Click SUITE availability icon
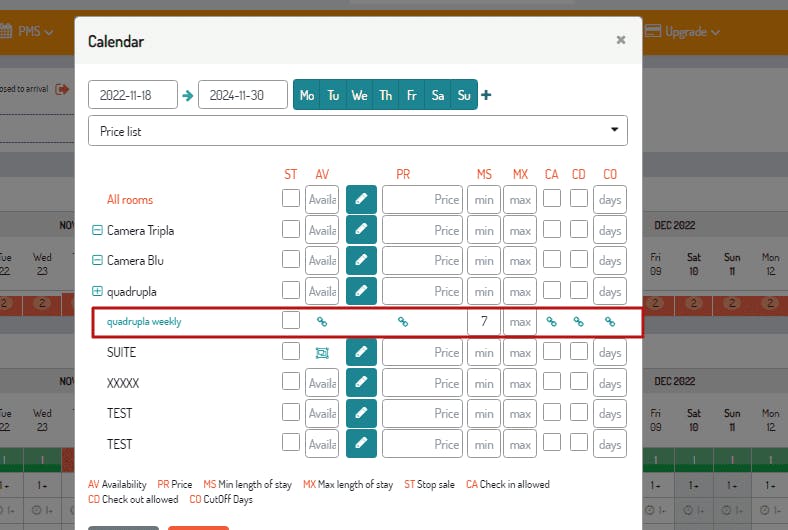Viewport: 788px width, 530px height. pyautogui.click(x=322, y=353)
